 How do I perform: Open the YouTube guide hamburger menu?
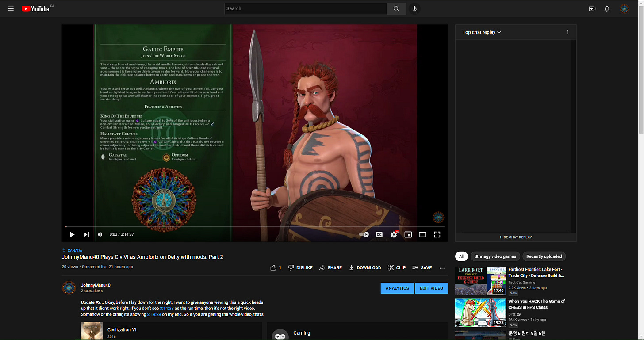[11, 8]
